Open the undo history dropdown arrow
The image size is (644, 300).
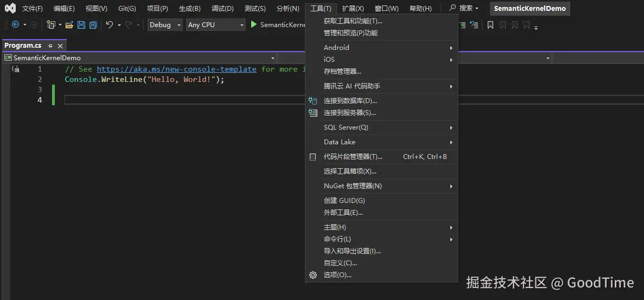[119, 25]
